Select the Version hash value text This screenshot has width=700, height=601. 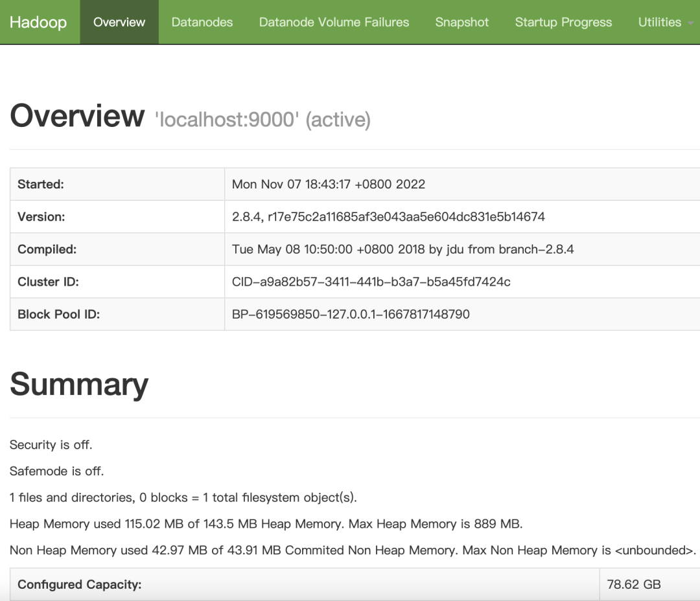[388, 217]
